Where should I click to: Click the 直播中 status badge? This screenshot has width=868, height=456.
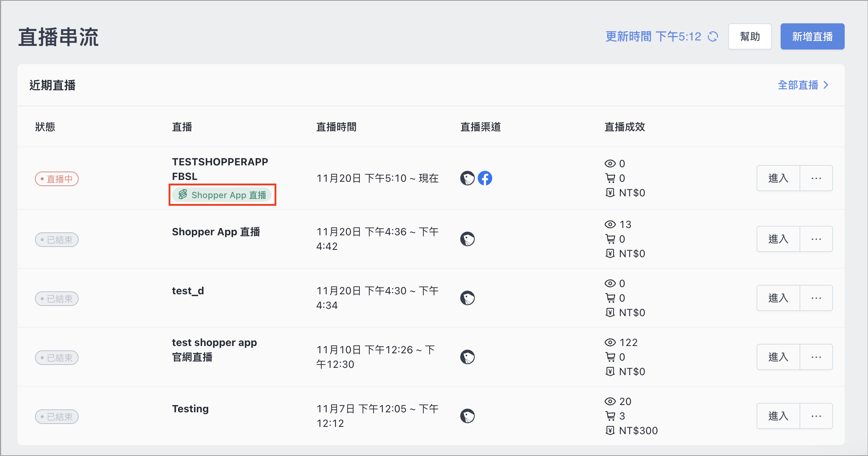click(57, 179)
